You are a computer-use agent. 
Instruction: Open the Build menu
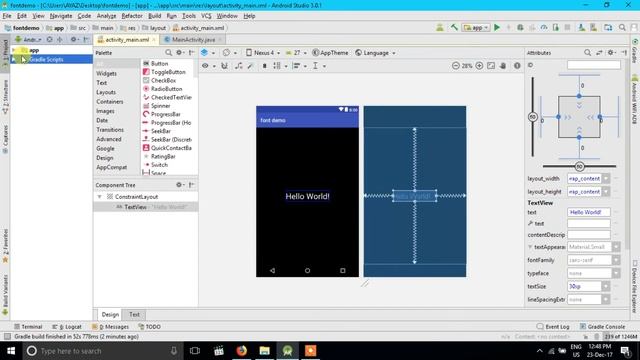click(154, 16)
